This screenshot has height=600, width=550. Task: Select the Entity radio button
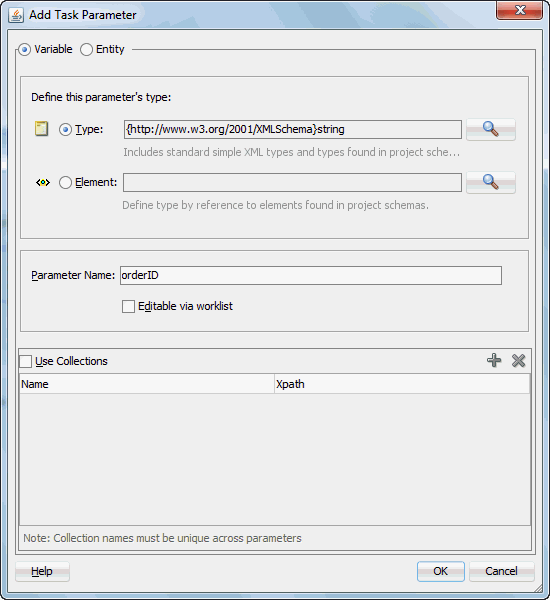[x=86, y=50]
